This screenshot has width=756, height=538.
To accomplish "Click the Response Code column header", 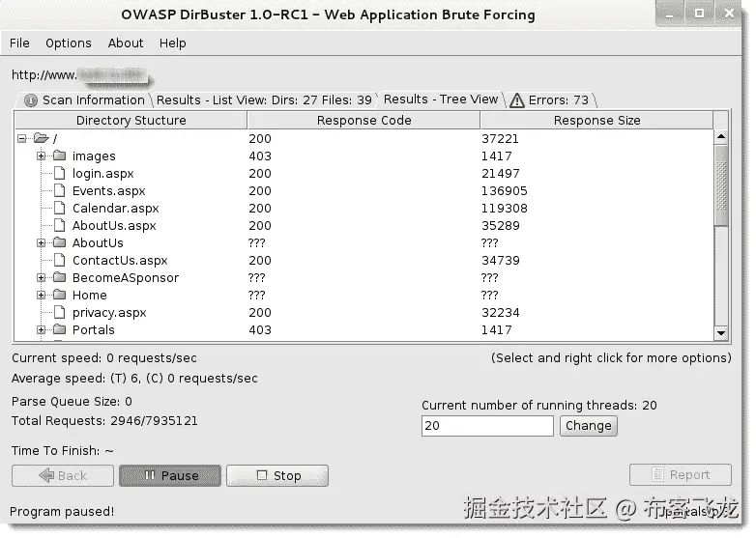I will pos(364,121).
